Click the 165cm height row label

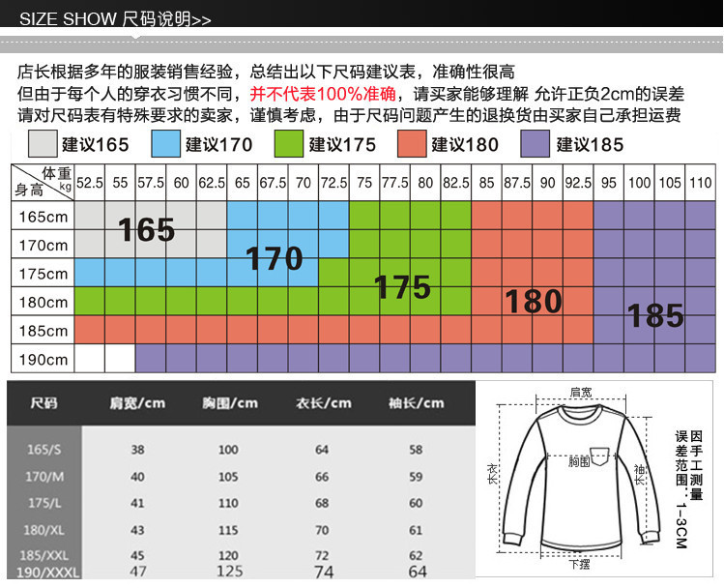pos(43,216)
